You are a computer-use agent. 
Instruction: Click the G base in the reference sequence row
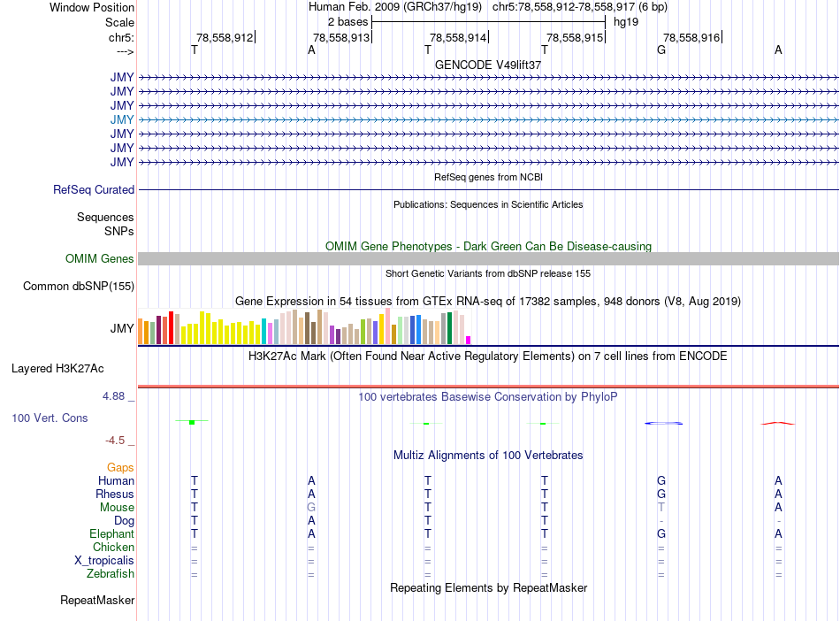(x=661, y=50)
